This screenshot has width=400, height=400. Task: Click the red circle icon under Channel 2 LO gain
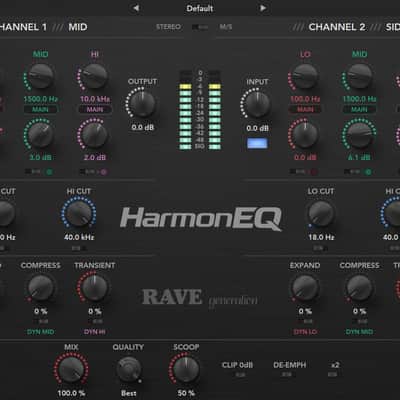pos(314,172)
